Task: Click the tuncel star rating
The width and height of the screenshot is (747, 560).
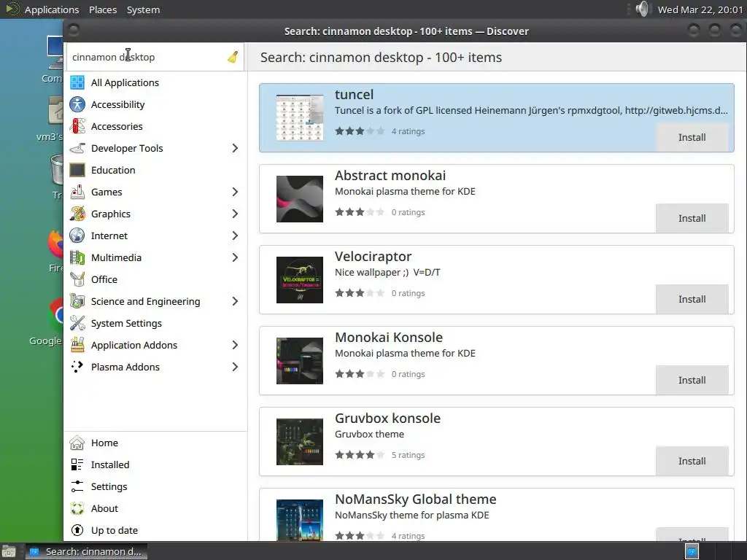Action: [x=360, y=131]
